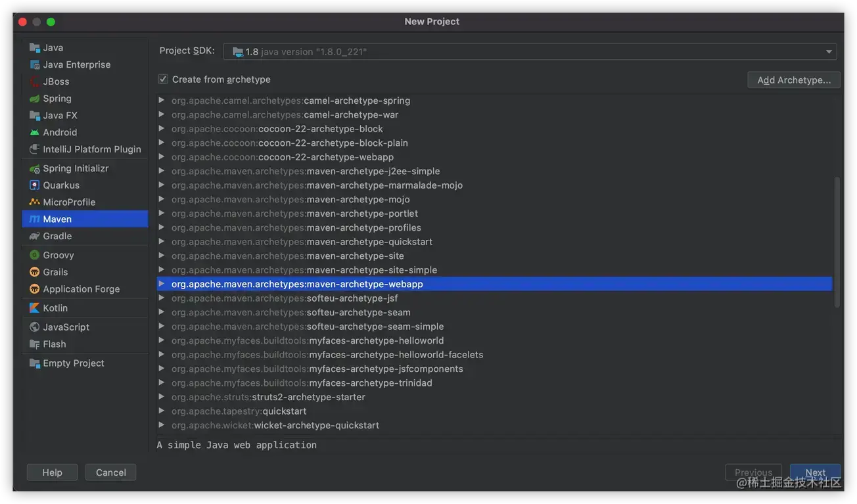Click the Android robot icon
This screenshot has height=504, width=857.
click(35, 133)
